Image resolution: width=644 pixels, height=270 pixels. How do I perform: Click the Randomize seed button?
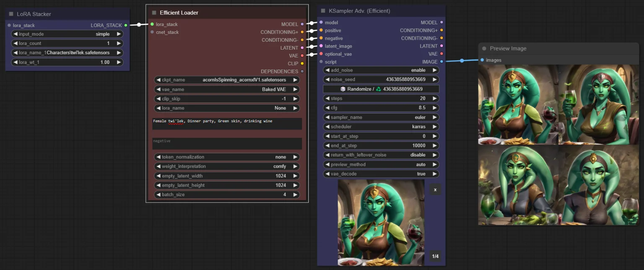pyautogui.click(x=381, y=89)
